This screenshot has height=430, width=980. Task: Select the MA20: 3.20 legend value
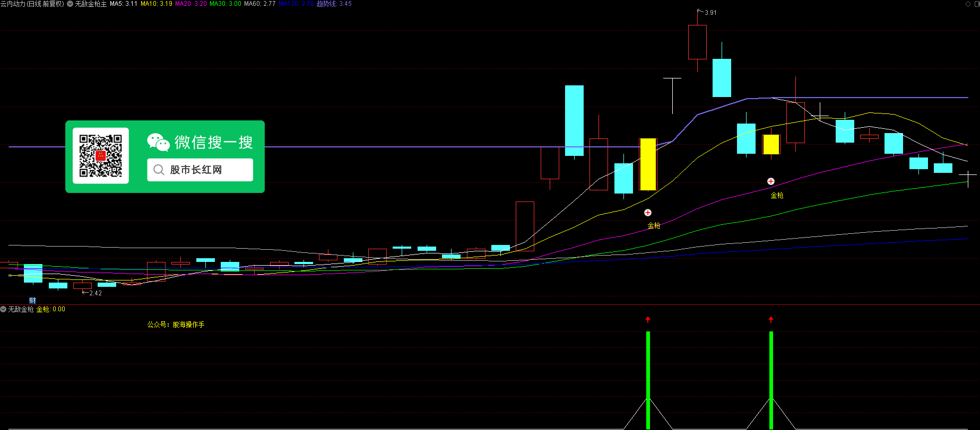(191, 4)
